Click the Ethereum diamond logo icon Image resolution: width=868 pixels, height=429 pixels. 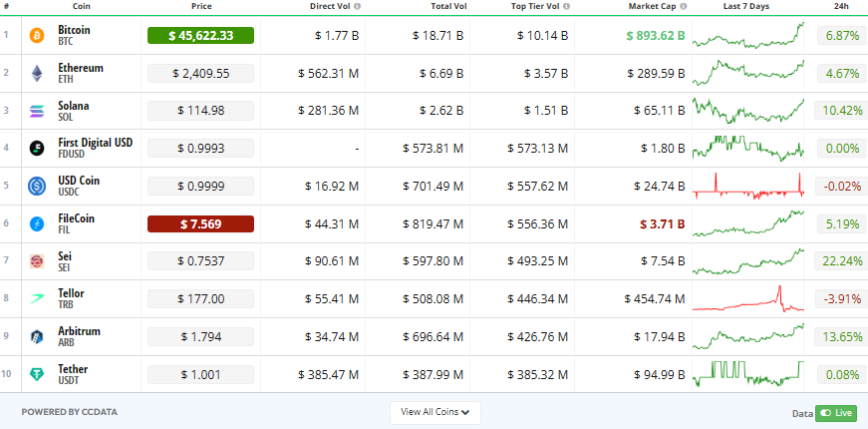tap(37, 73)
